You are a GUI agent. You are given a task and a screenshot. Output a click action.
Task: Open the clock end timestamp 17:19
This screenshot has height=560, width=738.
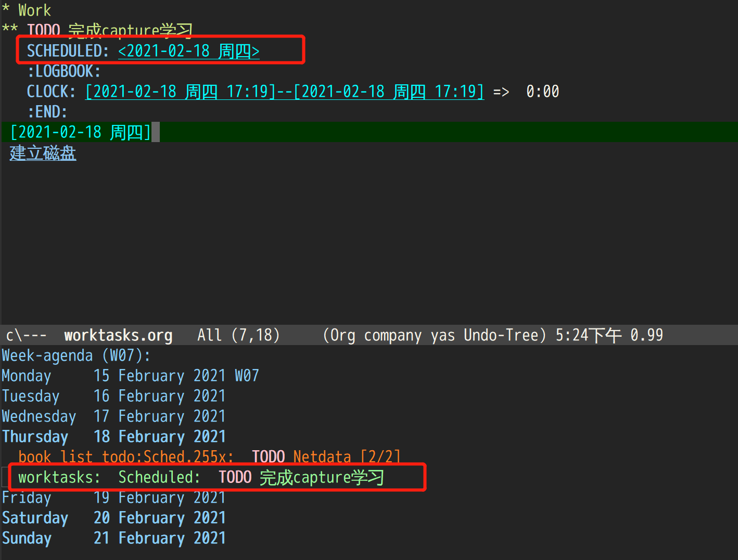(x=389, y=92)
